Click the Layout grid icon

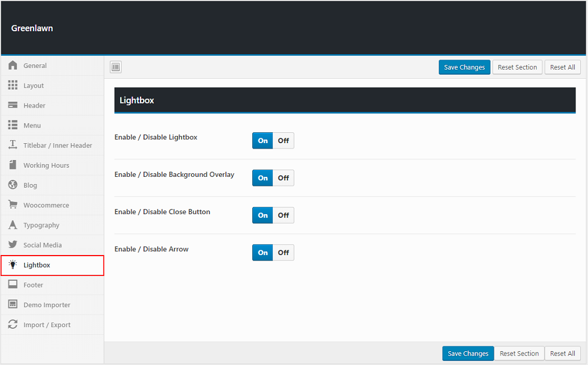click(13, 85)
